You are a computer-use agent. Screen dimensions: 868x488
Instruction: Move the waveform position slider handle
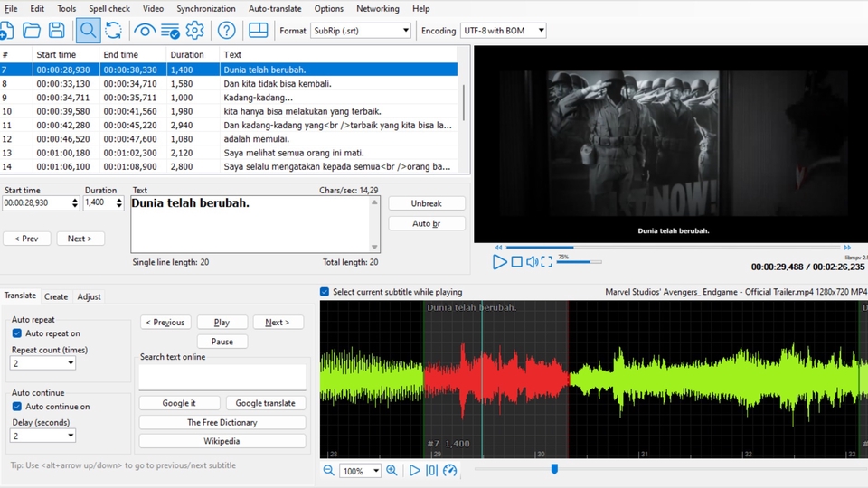click(554, 469)
